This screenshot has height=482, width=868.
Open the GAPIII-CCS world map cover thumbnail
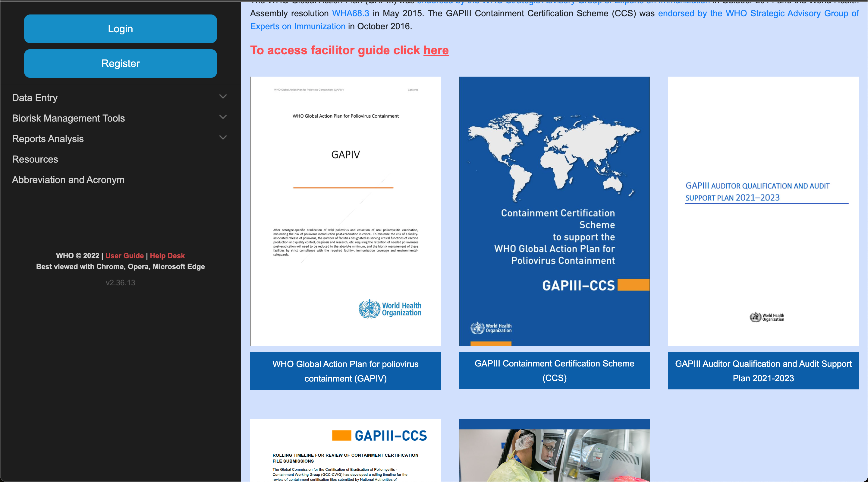tap(554, 202)
